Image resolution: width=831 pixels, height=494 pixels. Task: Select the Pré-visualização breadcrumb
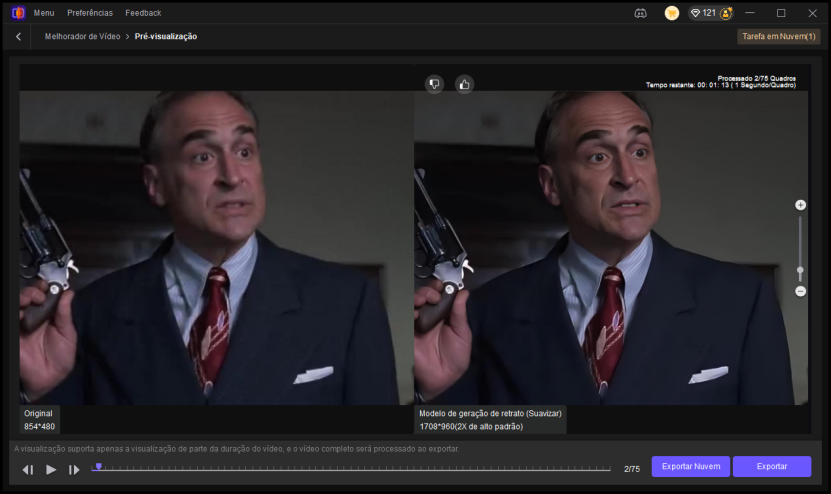166,37
